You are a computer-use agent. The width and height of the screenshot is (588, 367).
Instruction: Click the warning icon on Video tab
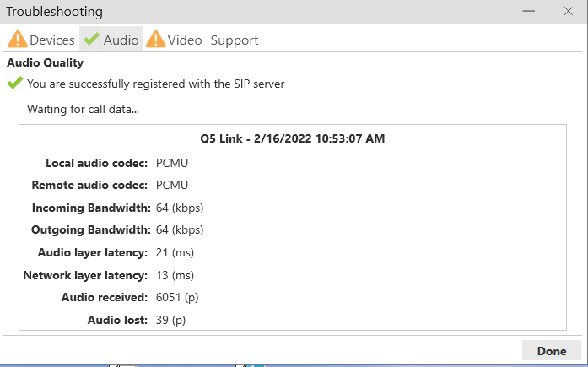click(x=156, y=39)
